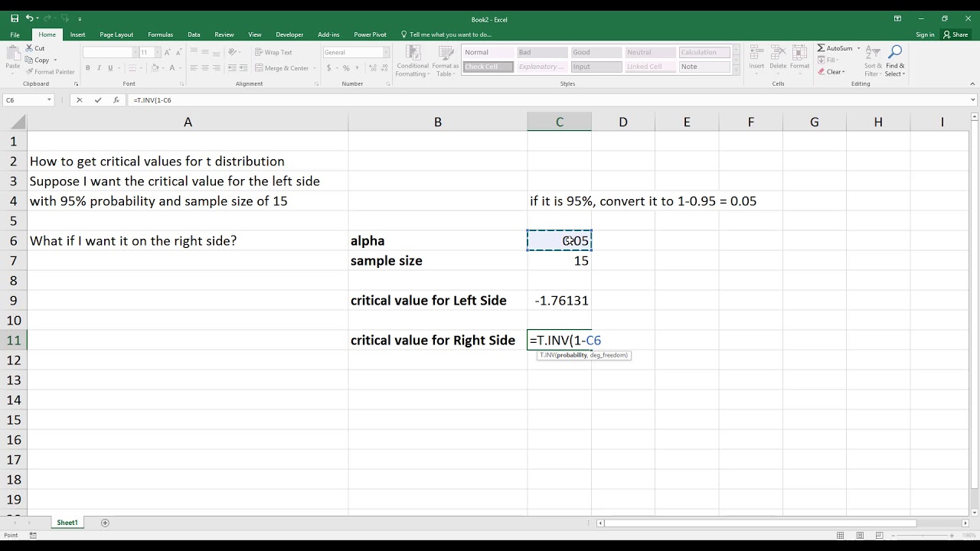980x551 pixels.
Task: Click the Save icon in quick access toolbar
Action: pyautogui.click(x=15, y=18)
